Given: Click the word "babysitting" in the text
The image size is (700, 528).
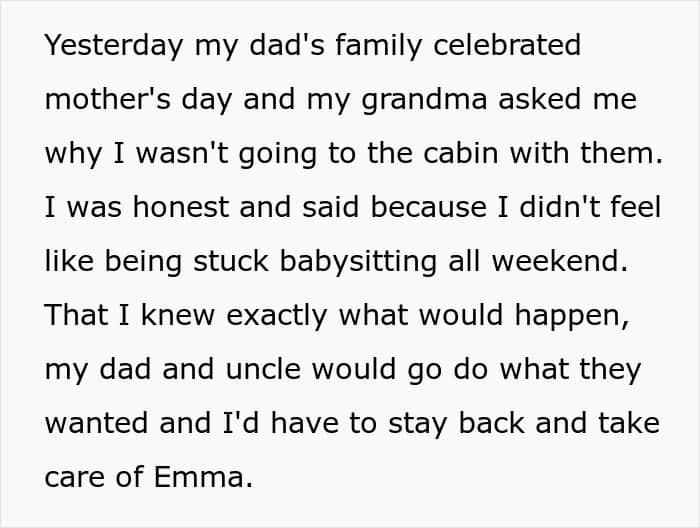Looking at the screenshot, I should click(x=358, y=262).
